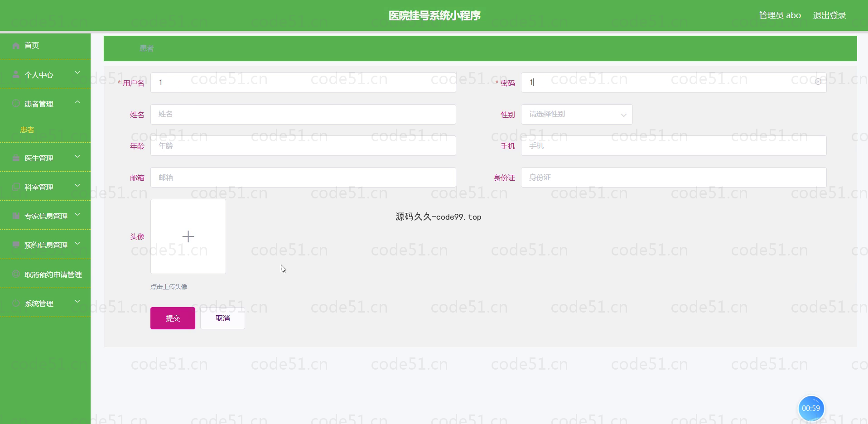Click the home icon beside 首页

click(16, 45)
